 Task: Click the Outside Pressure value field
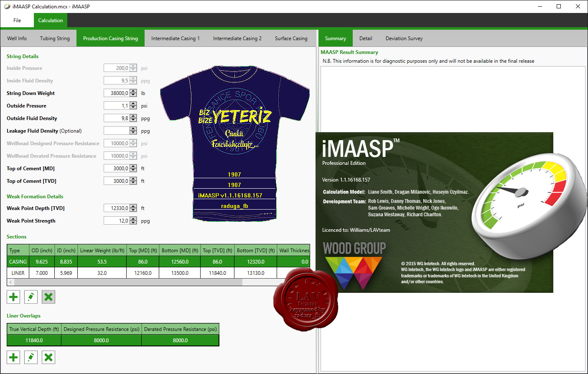117,106
